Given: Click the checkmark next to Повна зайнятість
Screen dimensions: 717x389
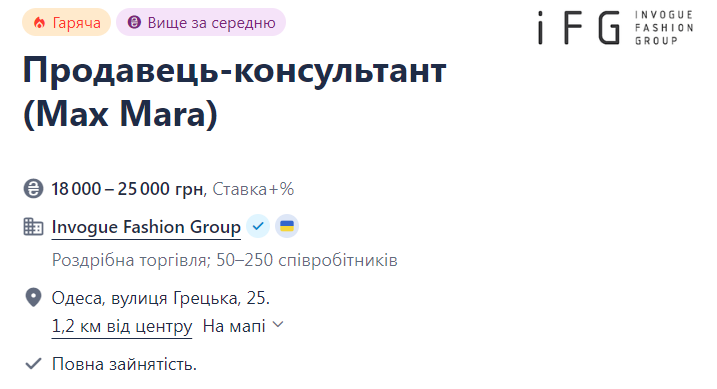Looking at the screenshot, I should click(33, 364).
